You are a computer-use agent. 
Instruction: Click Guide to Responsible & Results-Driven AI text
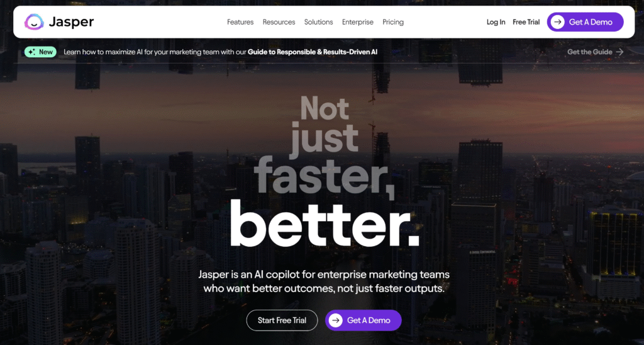[x=313, y=52]
